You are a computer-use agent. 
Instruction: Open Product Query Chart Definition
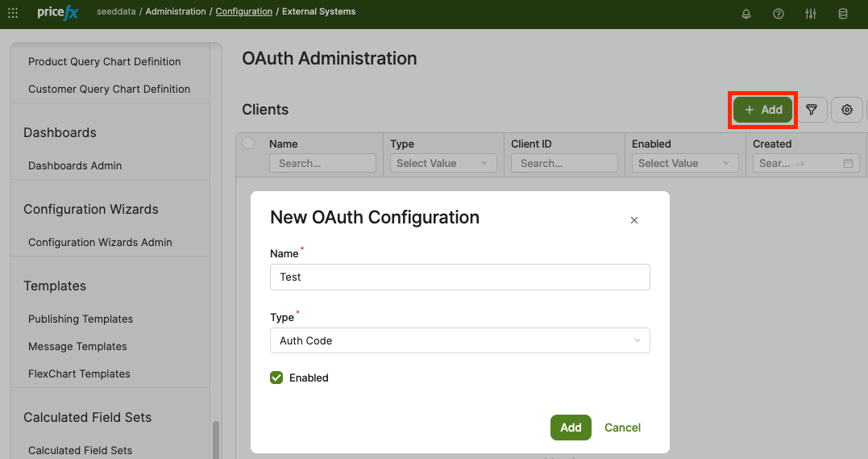pyautogui.click(x=105, y=61)
